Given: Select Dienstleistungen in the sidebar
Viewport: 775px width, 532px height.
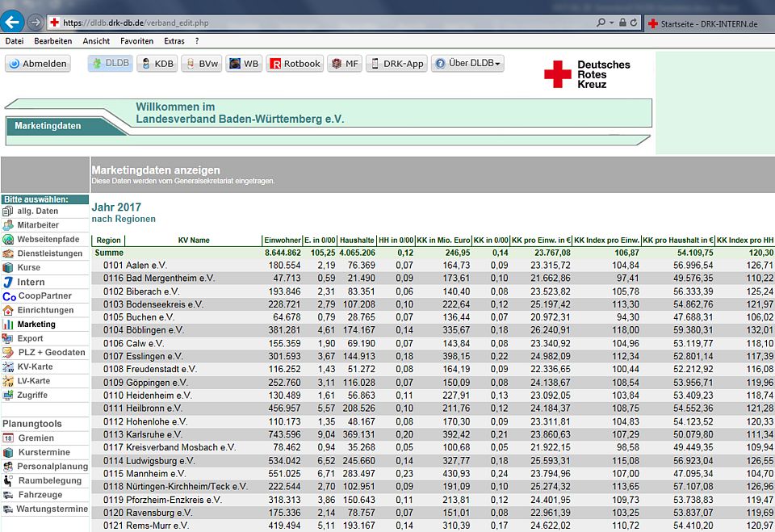Looking at the screenshot, I should 49,253.
